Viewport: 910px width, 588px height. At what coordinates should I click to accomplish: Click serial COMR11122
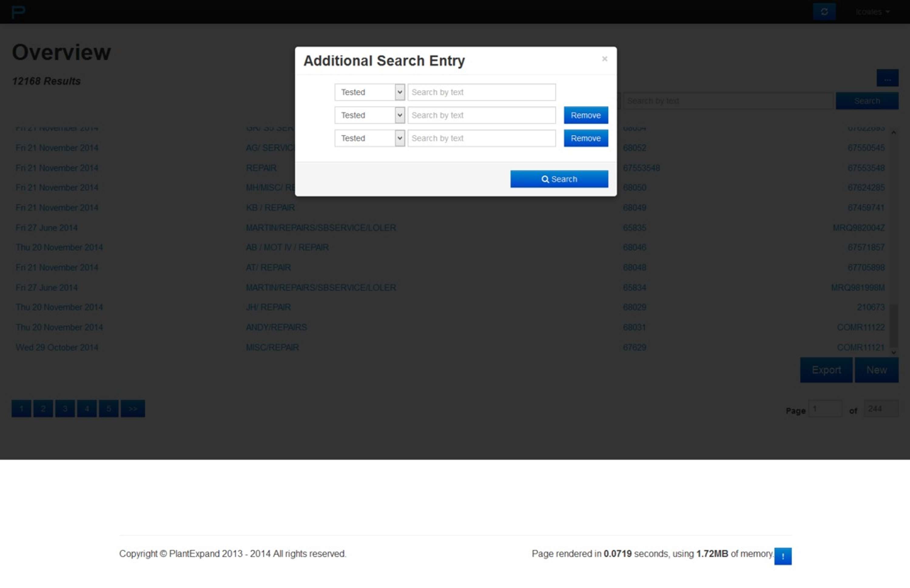(860, 327)
